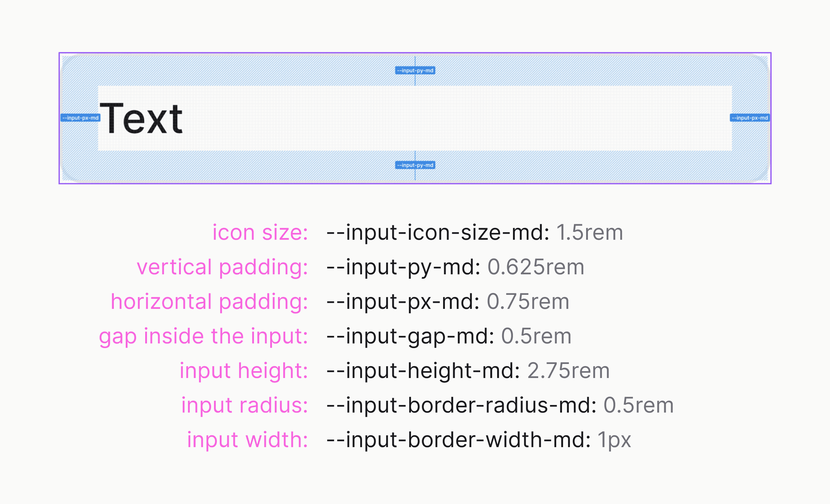The image size is (830, 504).
Task: Click the top --input-py-md padding tag
Action: click(415, 71)
